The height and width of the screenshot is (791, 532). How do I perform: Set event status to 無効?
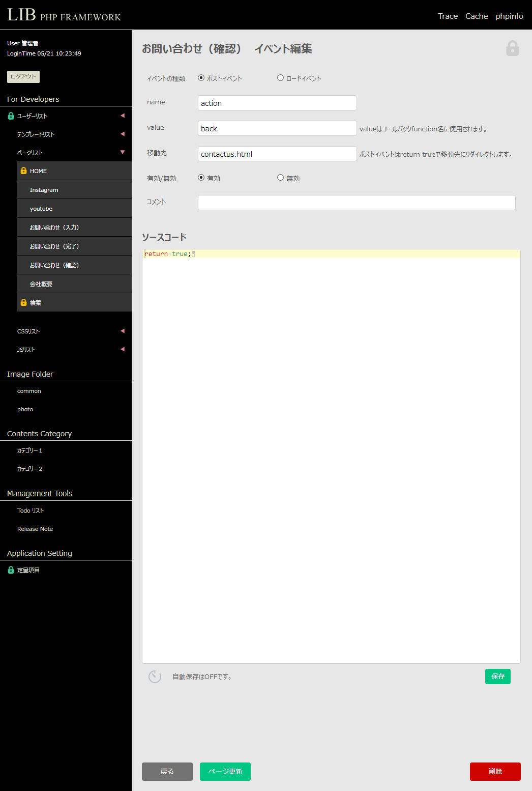coord(280,178)
